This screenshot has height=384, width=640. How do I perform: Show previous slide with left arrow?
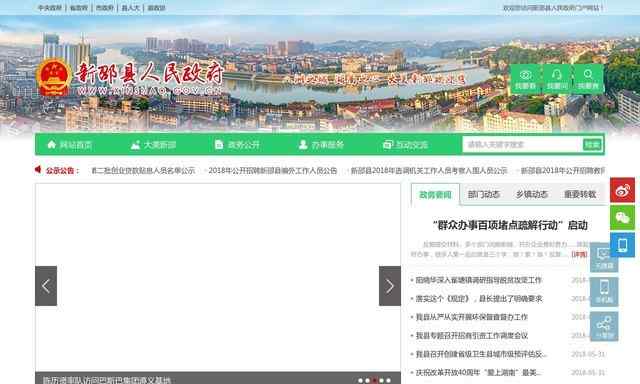(x=46, y=286)
